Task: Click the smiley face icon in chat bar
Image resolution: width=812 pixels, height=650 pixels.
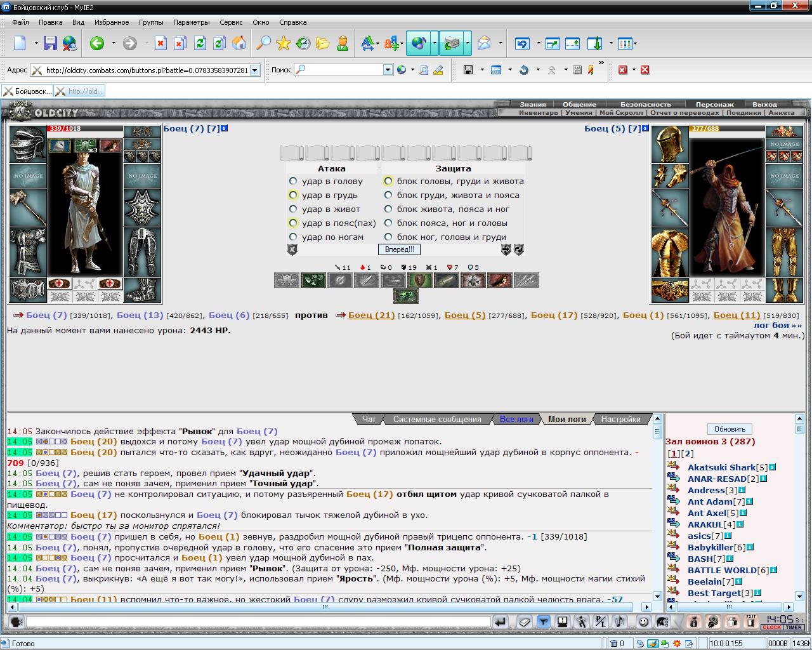Action: pos(643,622)
